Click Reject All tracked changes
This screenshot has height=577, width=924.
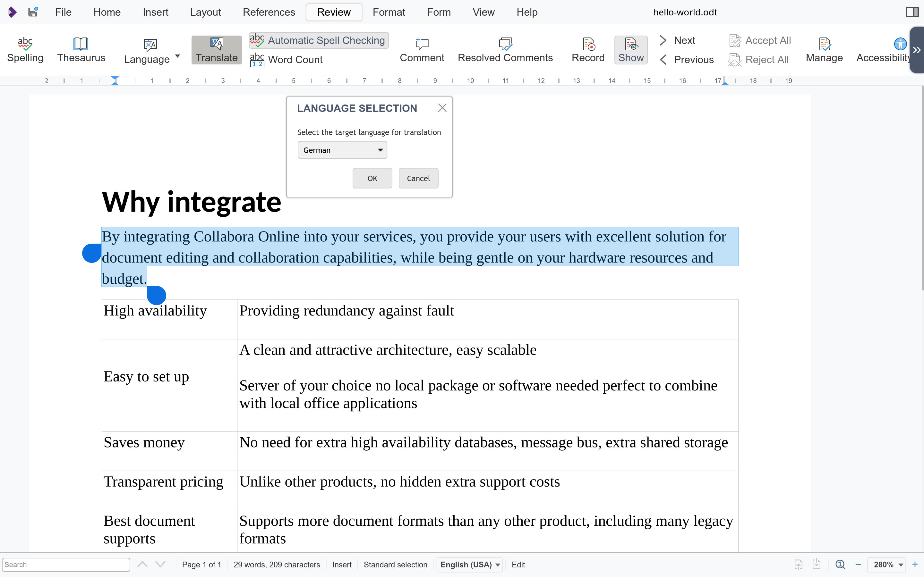(758, 59)
